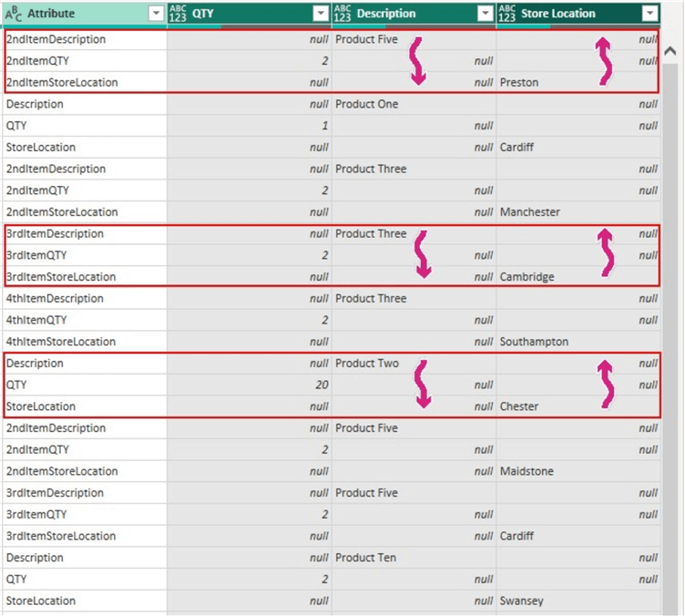Click the 'Cambridge' store location cell
Viewport: 685px width, 616px height.
[578, 276]
